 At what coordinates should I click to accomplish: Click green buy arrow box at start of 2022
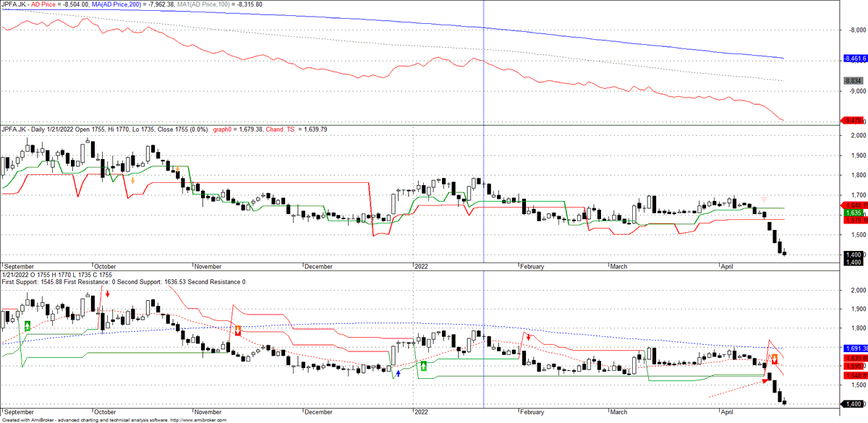pos(424,367)
